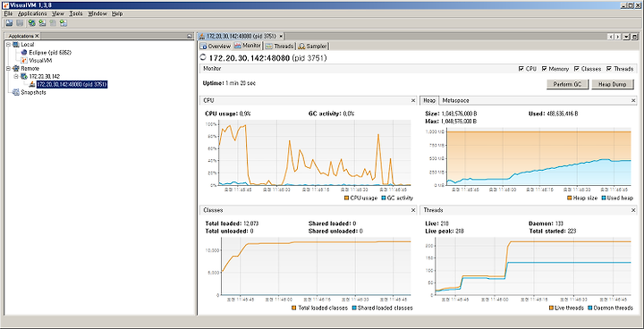Click the Load Snapshot toolbar icon
Viewport: 644px width, 329px height.
(9, 22)
